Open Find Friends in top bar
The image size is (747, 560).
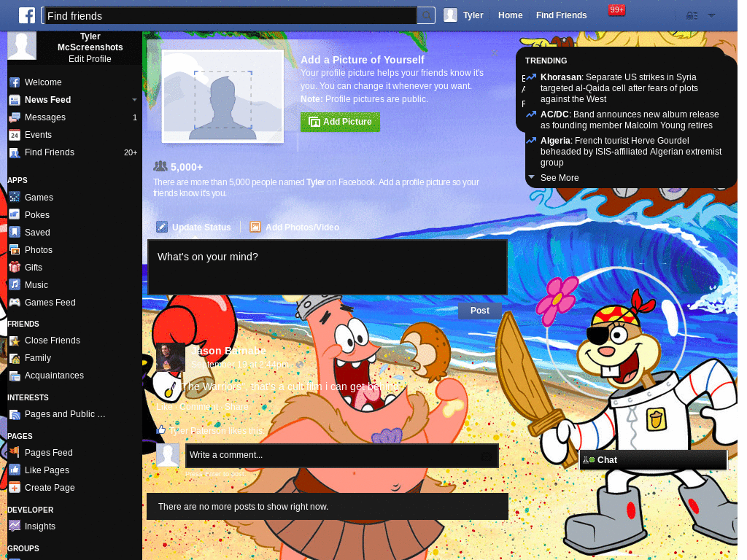point(561,15)
